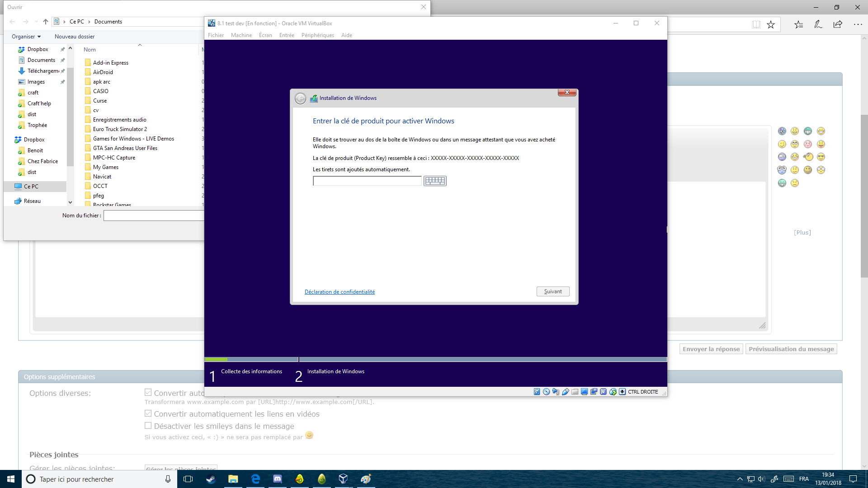Viewport: 868px width, 488px height.
Task: Insert the tongue-out smiley
Action: pyautogui.click(x=821, y=144)
